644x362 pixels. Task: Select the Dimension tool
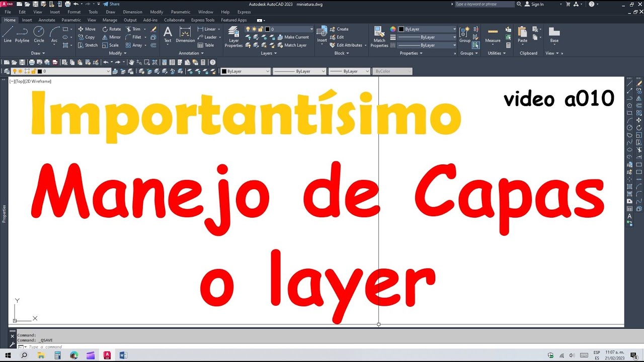(x=185, y=35)
